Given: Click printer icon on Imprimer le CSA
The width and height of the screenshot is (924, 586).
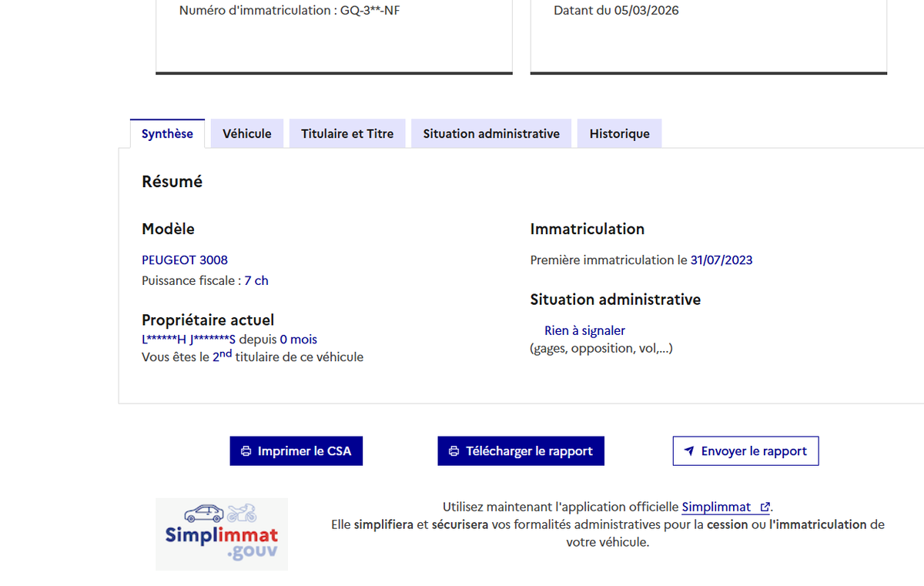Looking at the screenshot, I should 246,451.
